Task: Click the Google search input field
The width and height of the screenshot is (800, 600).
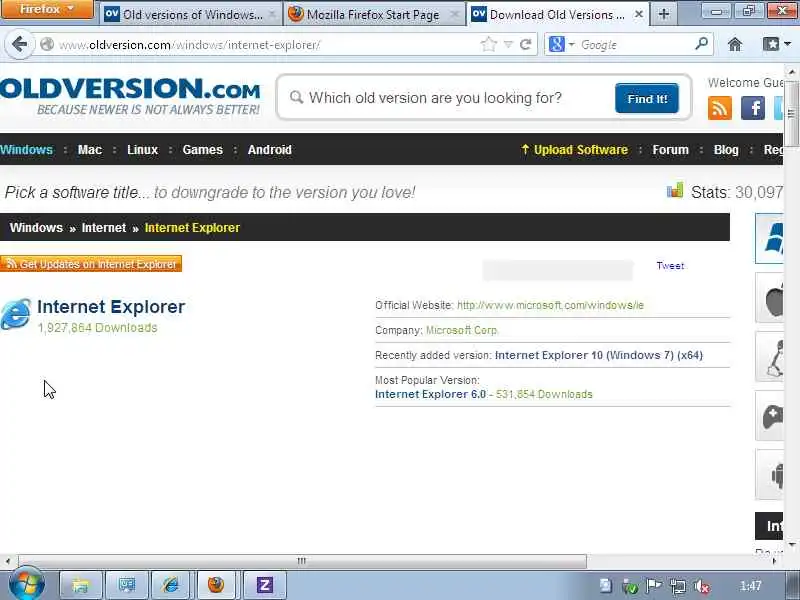Action: click(x=635, y=45)
